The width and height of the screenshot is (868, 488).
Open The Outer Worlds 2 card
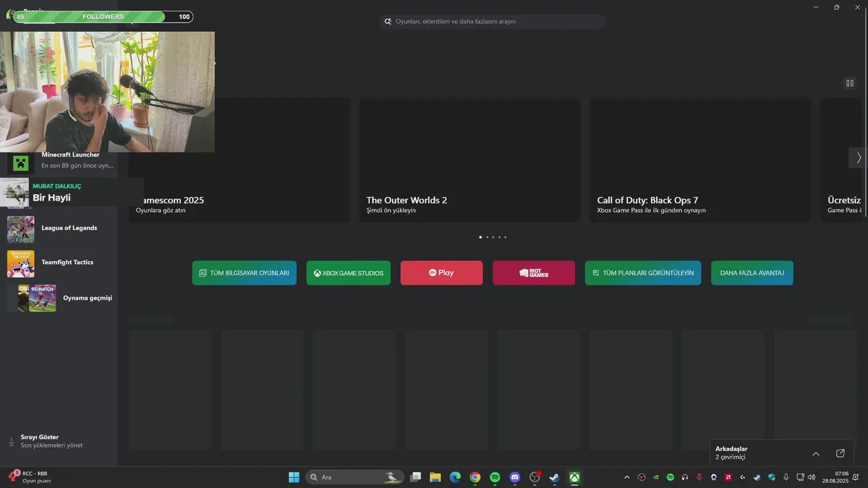[x=470, y=160]
